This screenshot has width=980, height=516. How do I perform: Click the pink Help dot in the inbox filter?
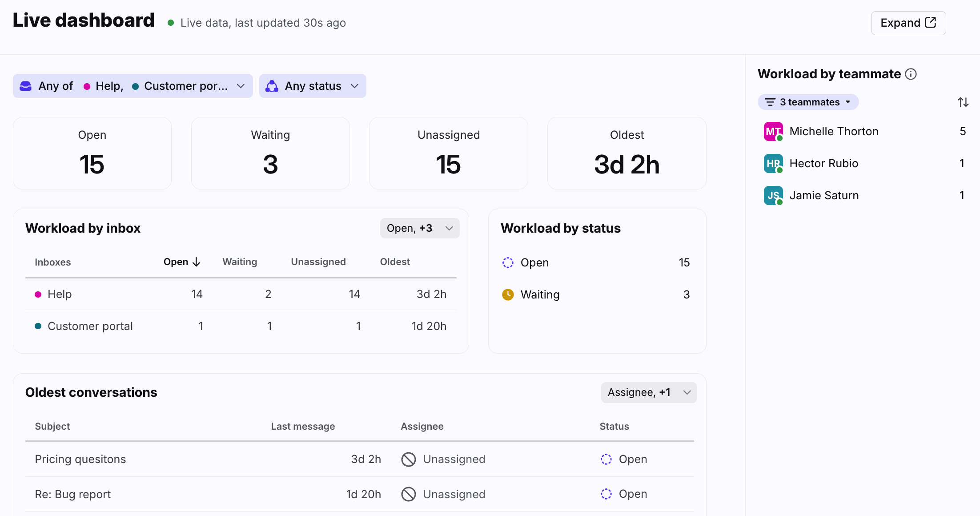87,86
